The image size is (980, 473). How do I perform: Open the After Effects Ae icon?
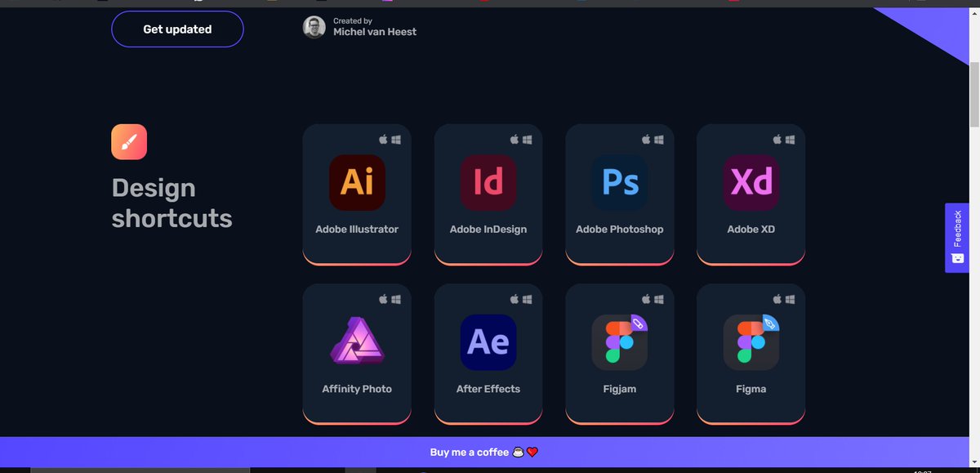tap(488, 342)
